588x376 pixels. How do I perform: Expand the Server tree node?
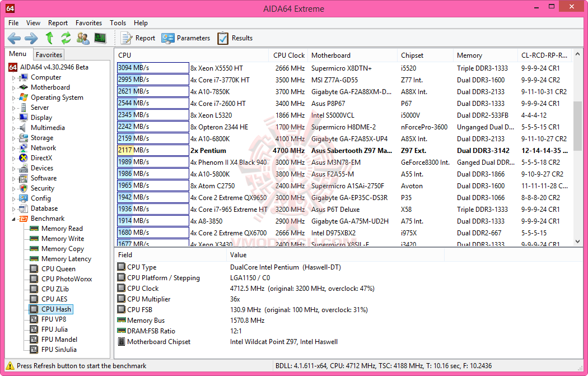tap(13, 108)
